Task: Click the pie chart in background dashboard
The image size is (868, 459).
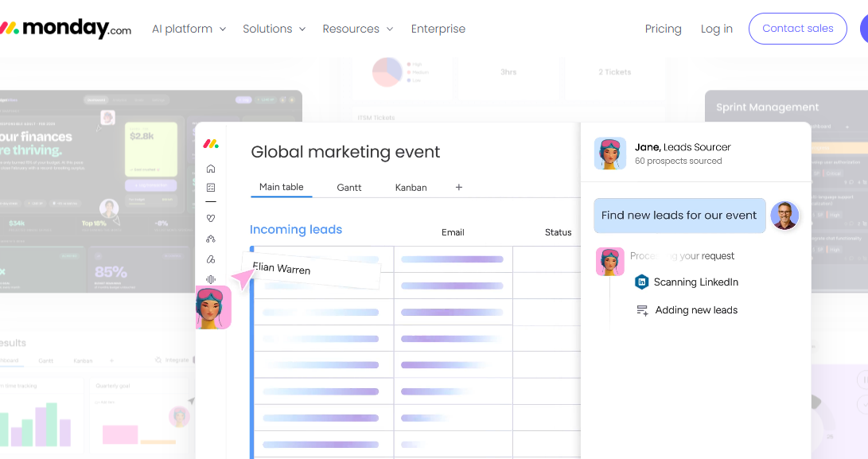Action: pyautogui.click(x=387, y=72)
